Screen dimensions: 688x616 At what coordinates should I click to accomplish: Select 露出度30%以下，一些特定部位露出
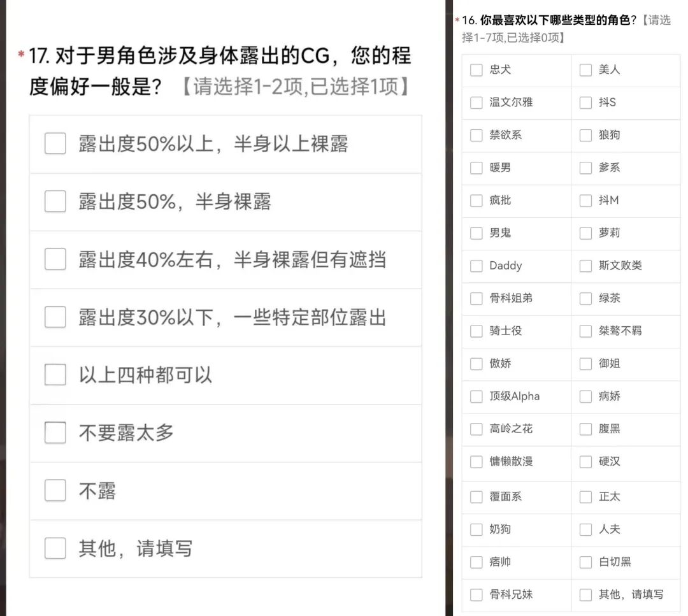point(55,317)
